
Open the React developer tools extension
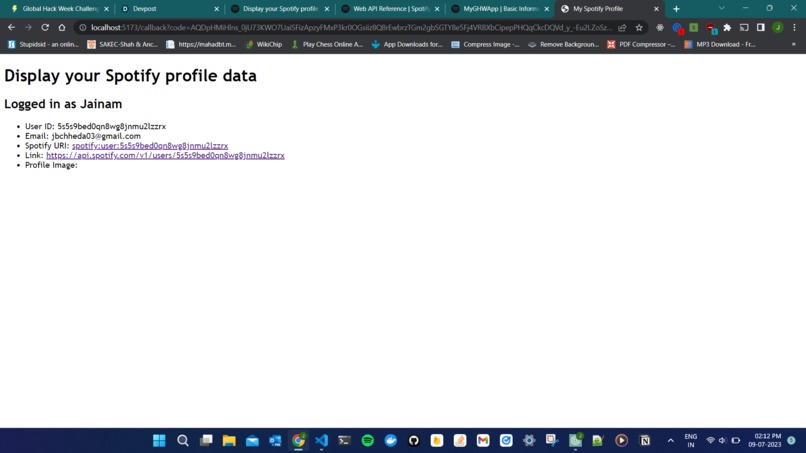click(x=660, y=27)
